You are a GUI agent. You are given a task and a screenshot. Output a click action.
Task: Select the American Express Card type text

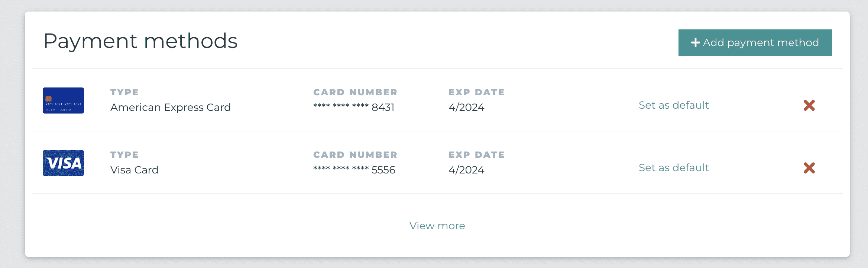[x=171, y=107]
